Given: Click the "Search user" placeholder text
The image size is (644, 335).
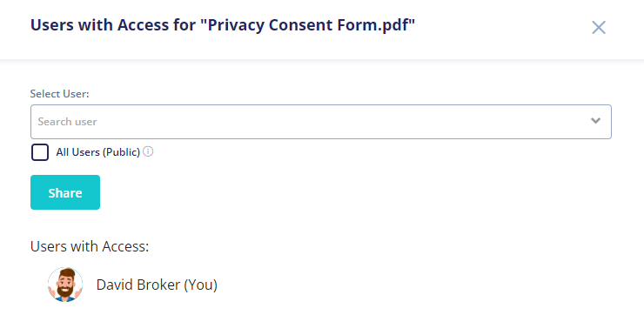Looking at the screenshot, I should [x=67, y=122].
